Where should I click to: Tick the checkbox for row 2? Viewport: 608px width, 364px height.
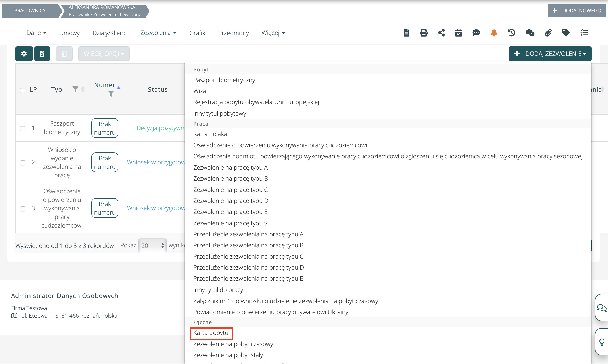pos(23,163)
